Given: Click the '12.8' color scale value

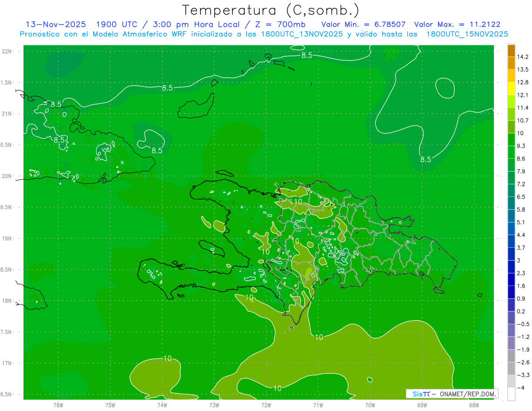Looking at the screenshot, I should tap(523, 82).
